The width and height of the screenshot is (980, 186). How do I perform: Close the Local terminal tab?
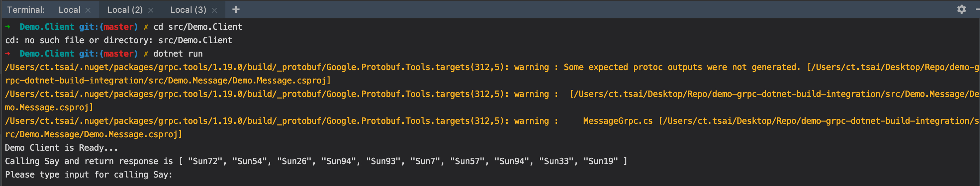pos(88,10)
